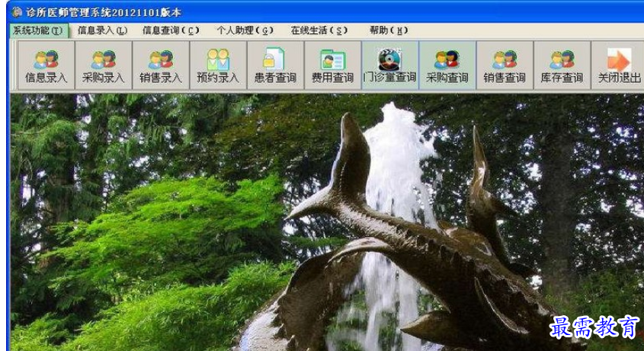Open the 销售录入 toolbar icon
Screen dimensions: 644x351
161,65
